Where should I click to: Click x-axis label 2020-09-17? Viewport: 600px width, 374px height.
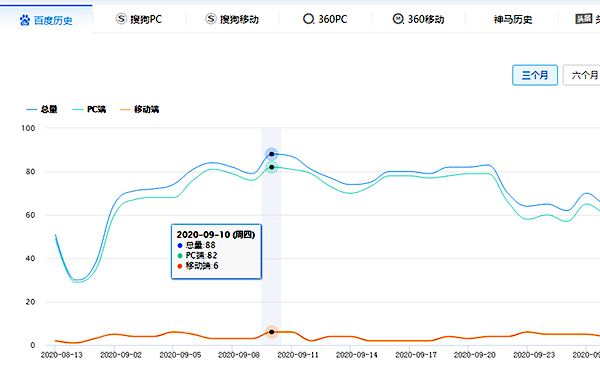[x=416, y=355]
